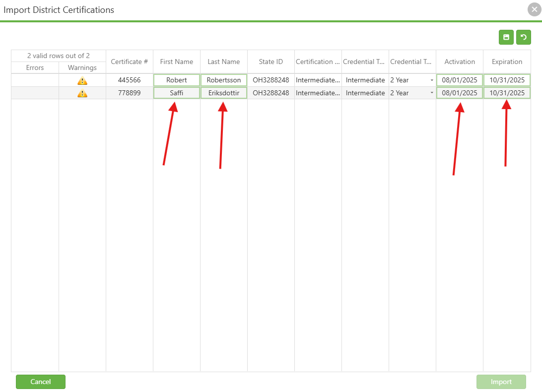Image resolution: width=542 pixels, height=392 pixels.
Task: Click the Import button
Action: 501,382
